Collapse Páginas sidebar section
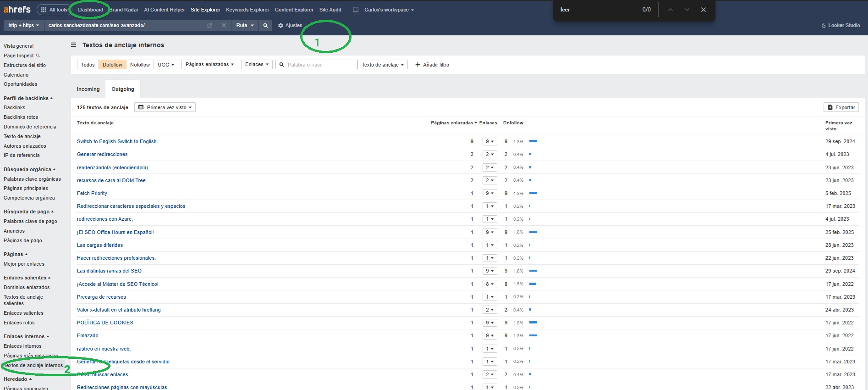Screen dimensions: 868x390 point(16,254)
